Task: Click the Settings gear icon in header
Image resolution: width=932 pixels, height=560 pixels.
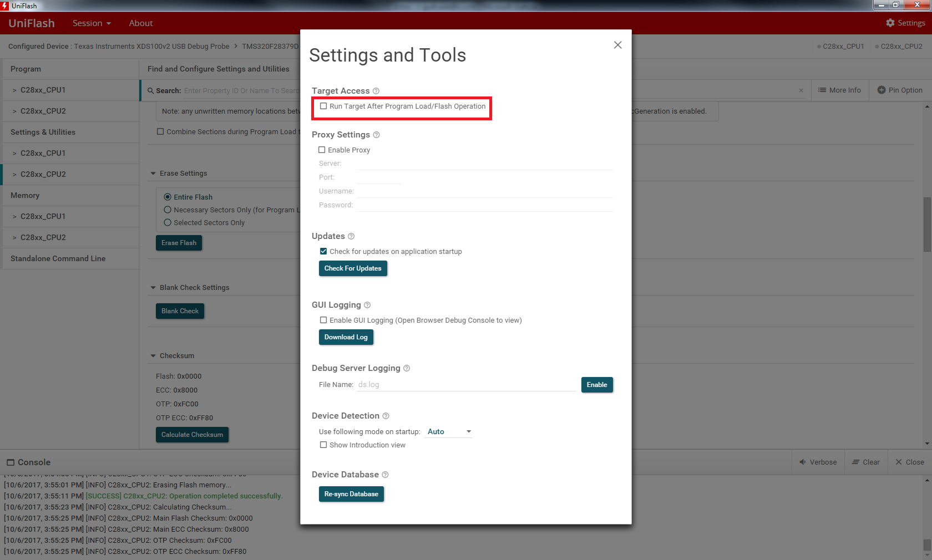Action: [890, 23]
